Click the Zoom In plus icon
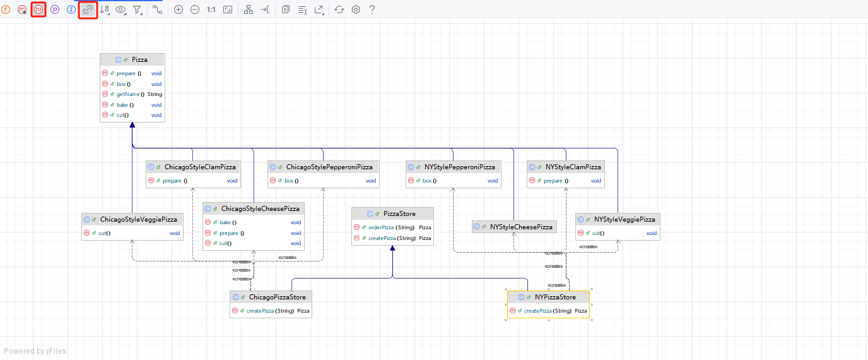Viewport: 868px width, 360px height. 179,10
